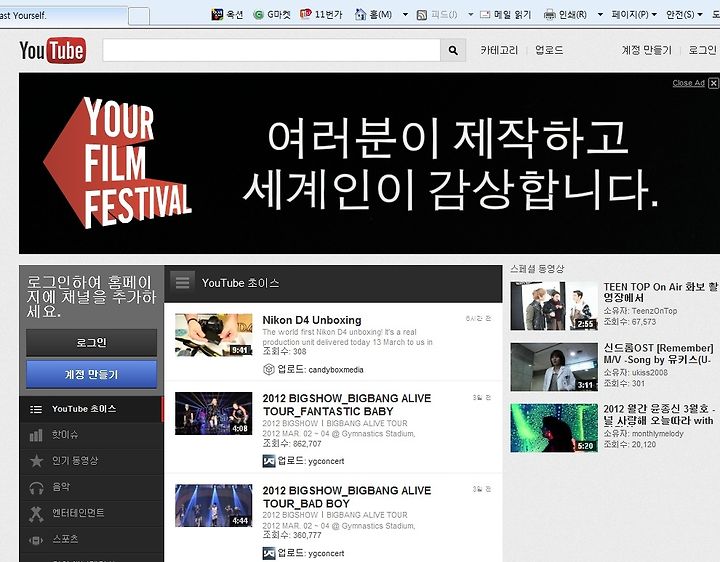Screen dimensions: 720x562
Task: Open the FANTASTIC BABY video thumbnail
Action: click(214, 413)
